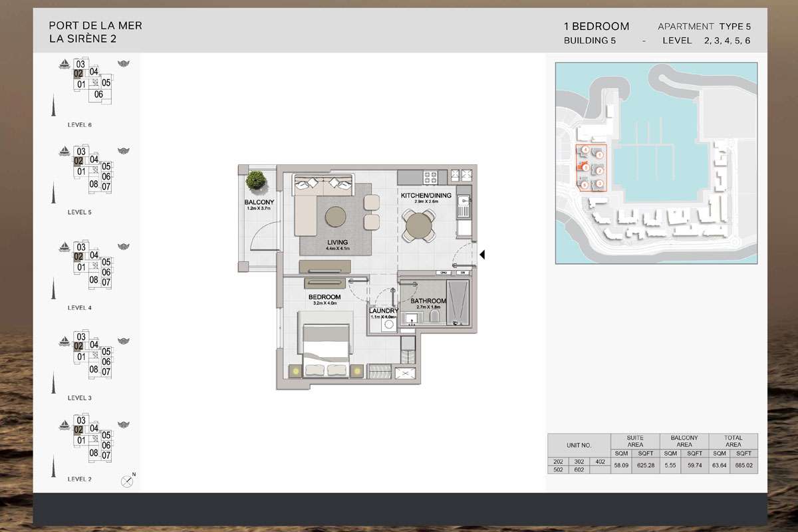Click the north compass icon
798x532 pixels.
128,481
